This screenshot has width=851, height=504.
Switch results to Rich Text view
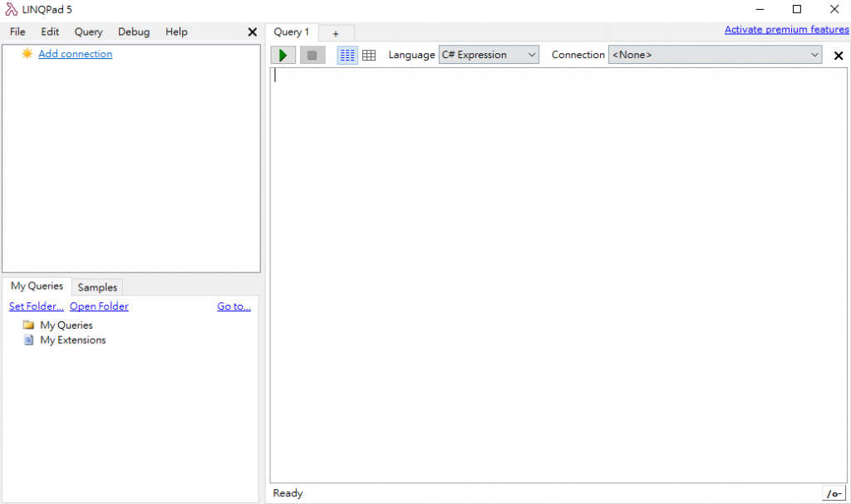[x=347, y=55]
